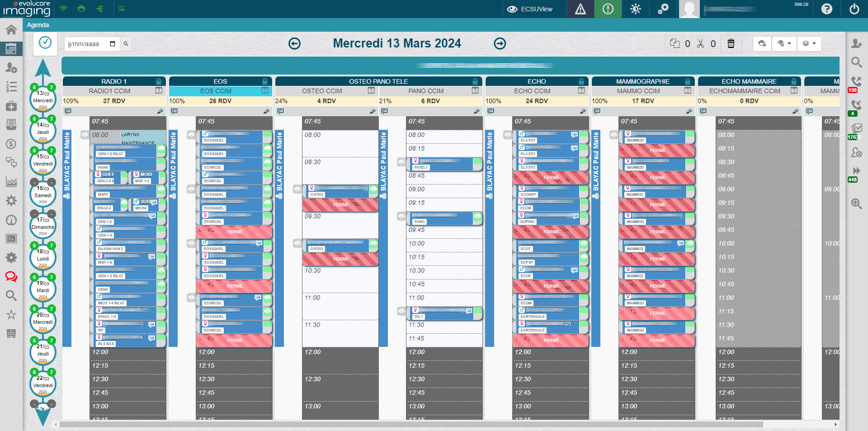Toggle comments icon under ECHO CCIM
The image size is (868, 431).
(x=491, y=111)
